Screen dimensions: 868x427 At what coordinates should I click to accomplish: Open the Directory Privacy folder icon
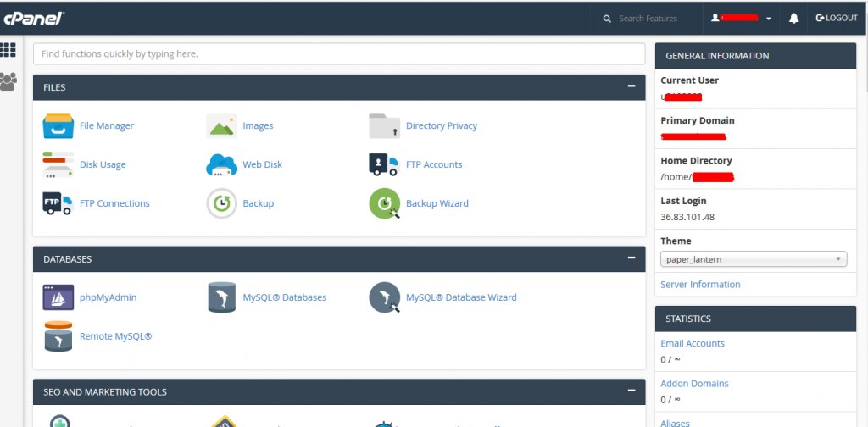[384, 125]
